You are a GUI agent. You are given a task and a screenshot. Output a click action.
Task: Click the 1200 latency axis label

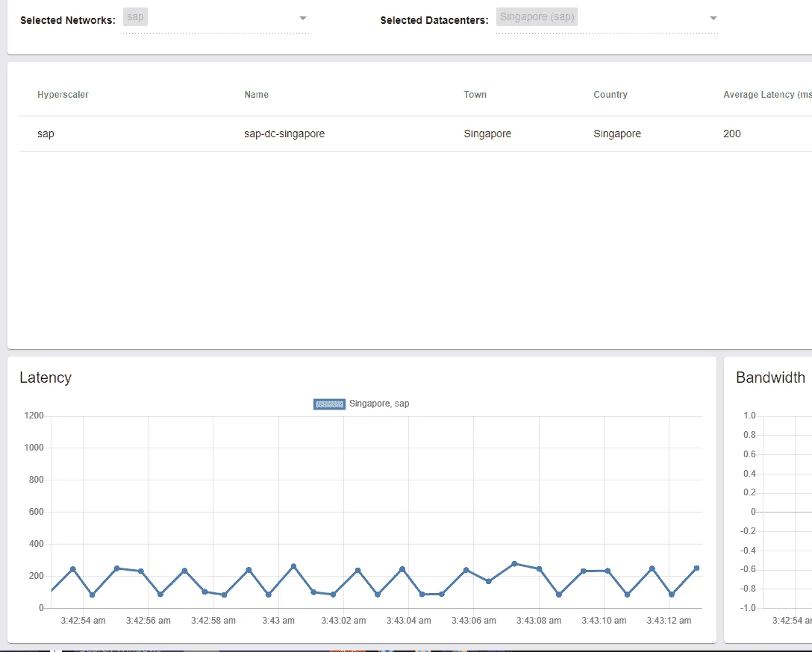point(34,416)
